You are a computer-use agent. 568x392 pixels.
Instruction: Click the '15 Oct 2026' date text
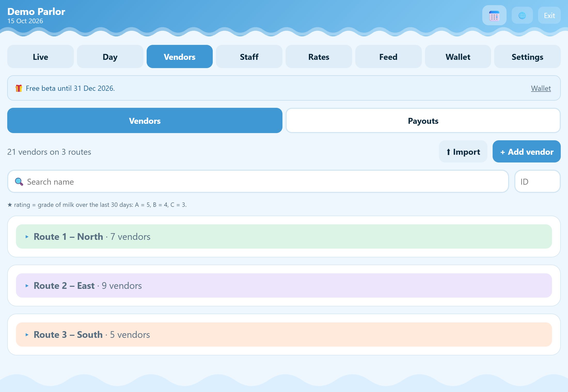(25, 21)
